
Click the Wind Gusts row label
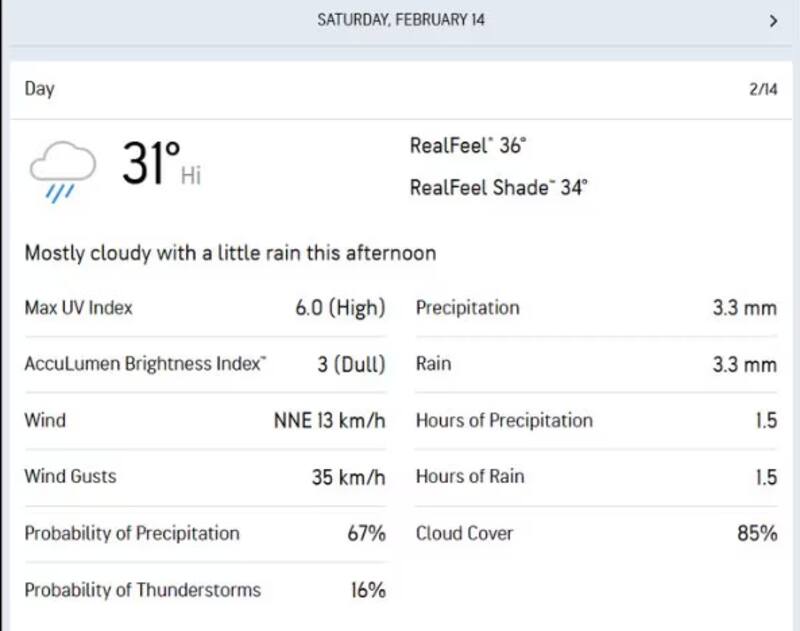70,476
